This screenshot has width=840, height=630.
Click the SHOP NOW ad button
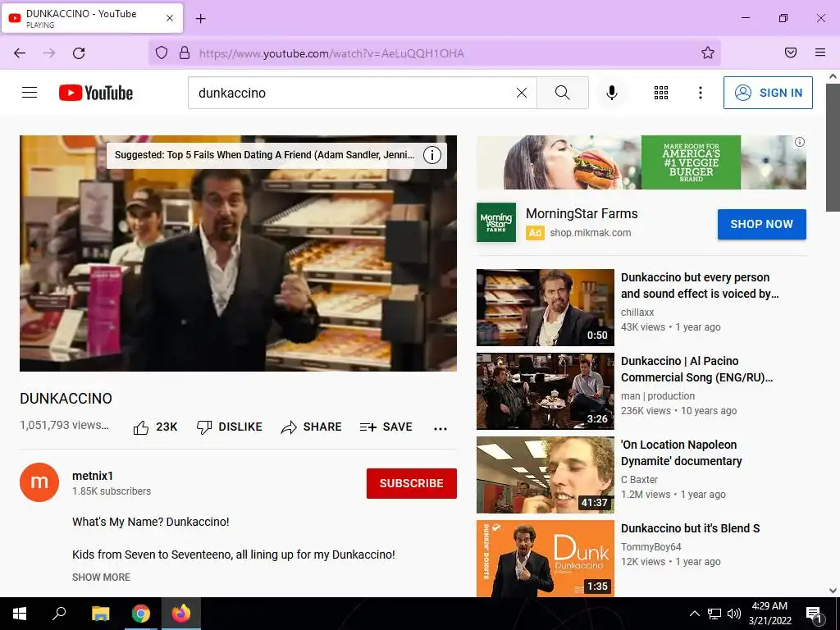click(x=762, y=224)
